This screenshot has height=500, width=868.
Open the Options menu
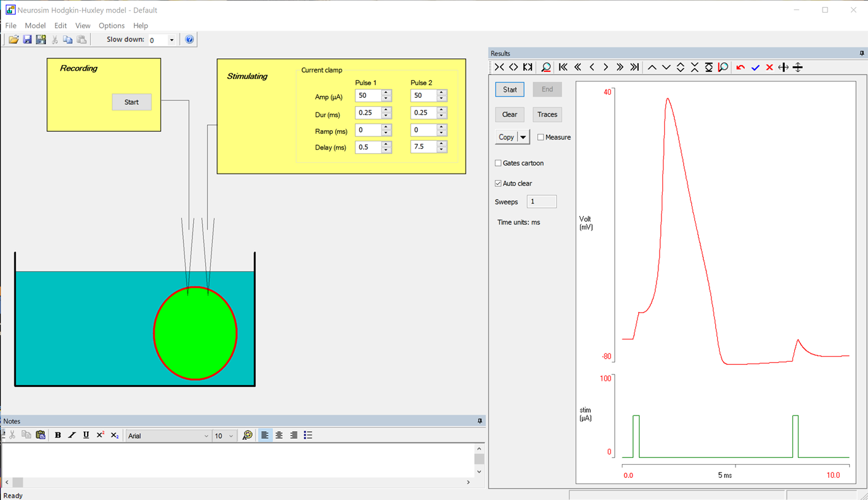click(x=111, y=26)
